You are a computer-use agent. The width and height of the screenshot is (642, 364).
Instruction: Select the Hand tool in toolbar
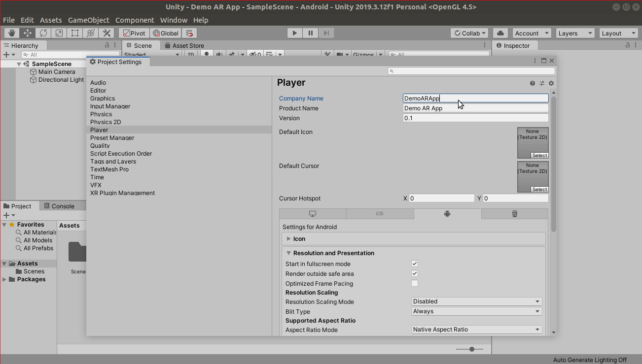pos(12,33)
